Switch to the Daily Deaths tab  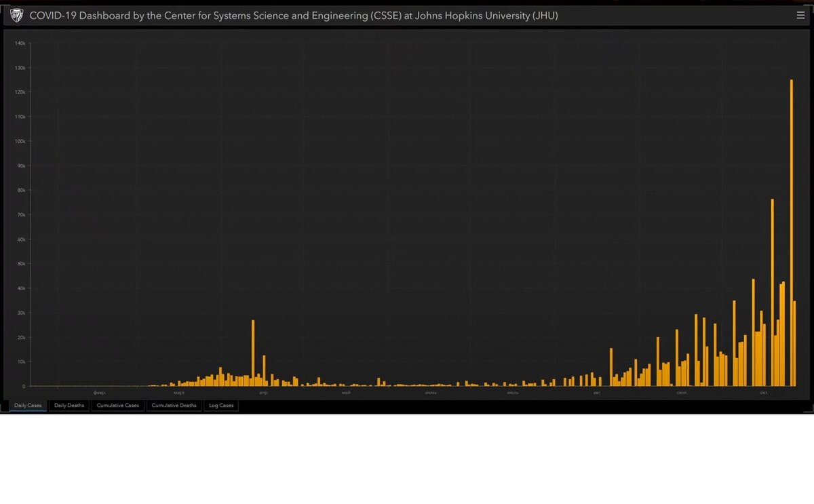coord(69,406)
